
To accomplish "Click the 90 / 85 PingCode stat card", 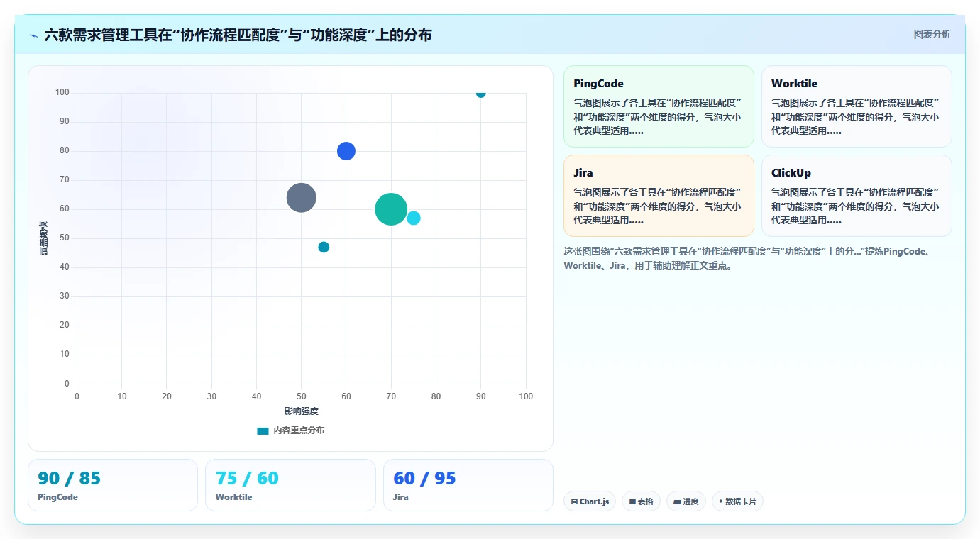I will point(113,485).
